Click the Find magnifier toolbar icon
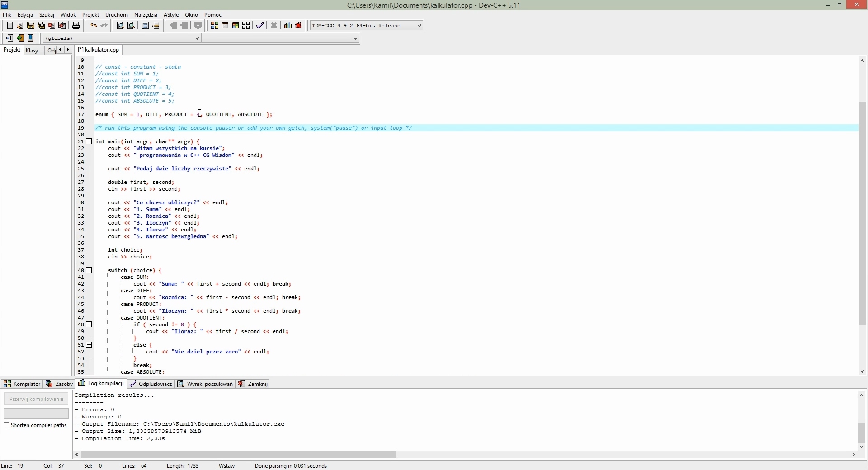This screenshot has width=868, height=470. tap(121, 26)
